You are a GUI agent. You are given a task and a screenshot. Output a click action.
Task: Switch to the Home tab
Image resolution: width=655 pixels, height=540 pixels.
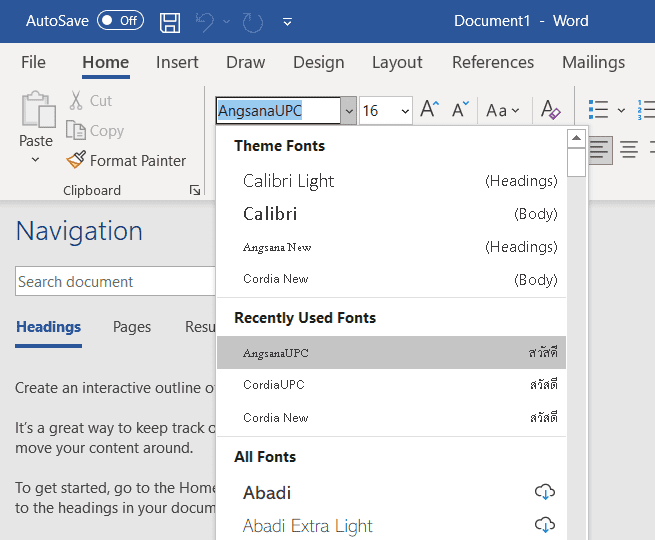[106, 62]
